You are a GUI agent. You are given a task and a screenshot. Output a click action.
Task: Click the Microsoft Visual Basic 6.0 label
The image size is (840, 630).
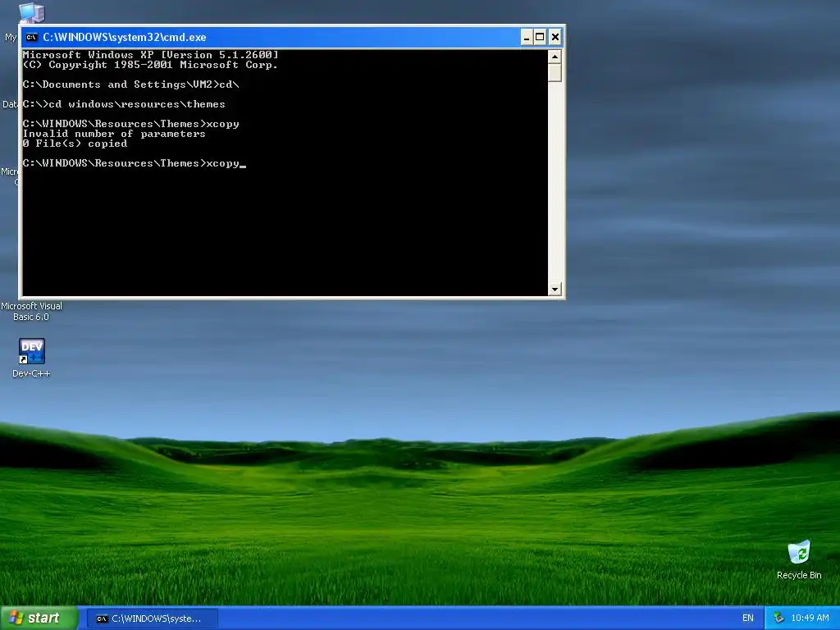tap(31, 311)
